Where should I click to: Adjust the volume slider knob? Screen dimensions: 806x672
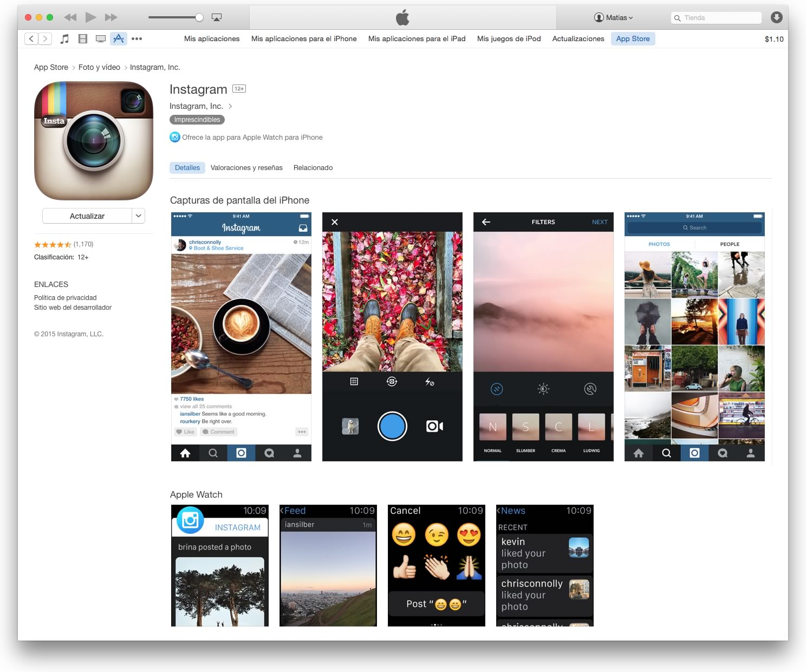click(199, 17)
